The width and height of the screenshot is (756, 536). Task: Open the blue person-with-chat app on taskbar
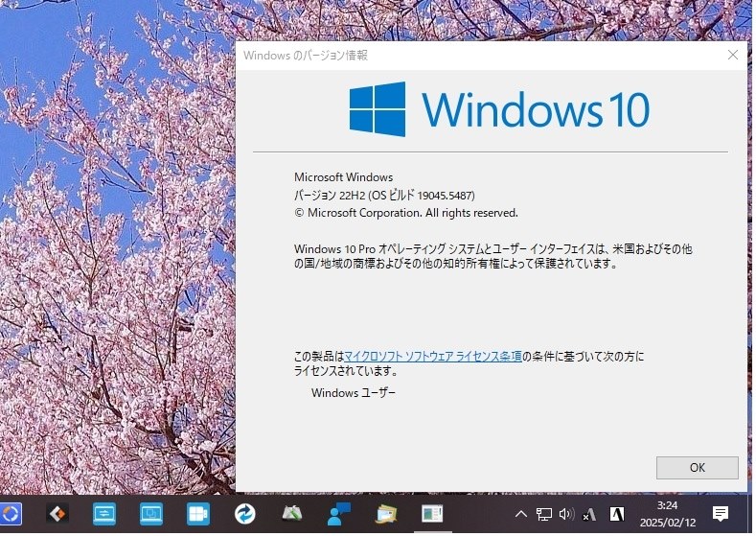click(x=339, y=513)
